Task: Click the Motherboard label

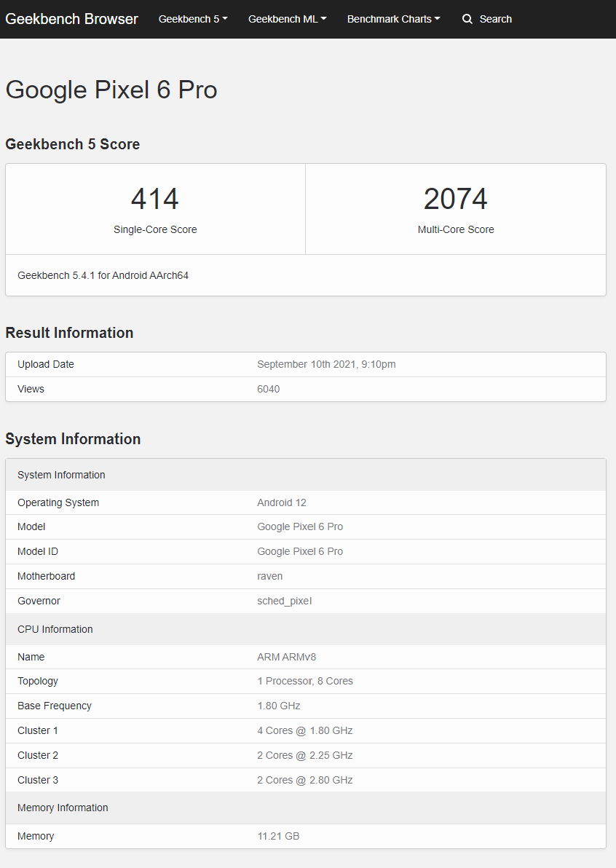Action: [x=46, y=576]
